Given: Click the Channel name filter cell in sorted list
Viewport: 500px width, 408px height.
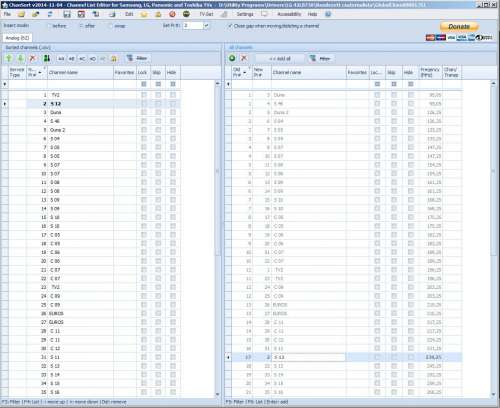Looking at the screenshot, I should (x=80, y=84).
